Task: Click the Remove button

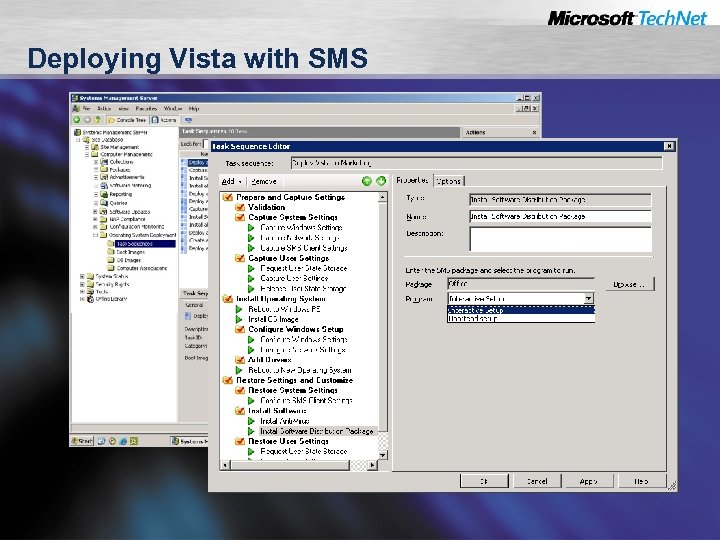Action: pos(264,181)
